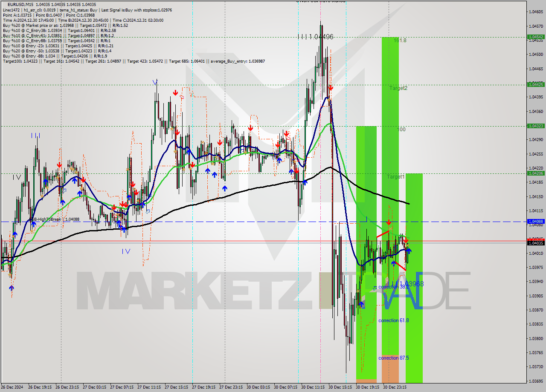Click the EURUSD,M15 symbol title
Image resolution: width=546 pixels, height=392 pixels.
[21, 4]
